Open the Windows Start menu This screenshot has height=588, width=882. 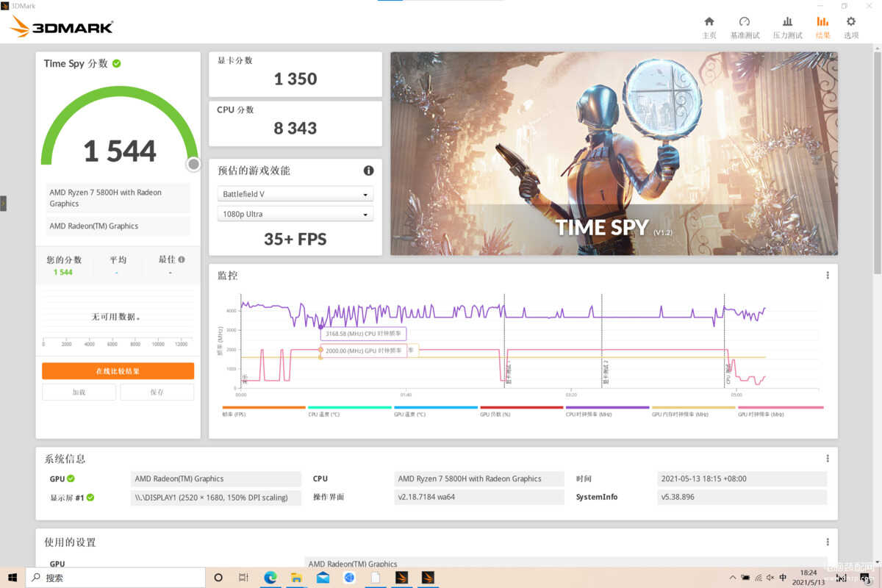[12, 578]
